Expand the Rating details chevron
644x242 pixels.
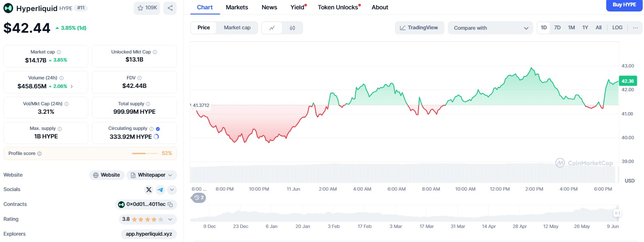pos(170,219)
